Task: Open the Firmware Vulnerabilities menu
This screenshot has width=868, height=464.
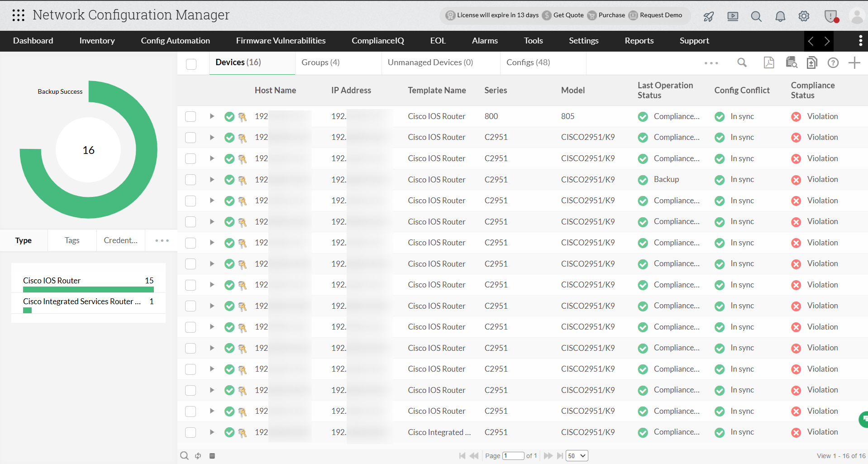Action: [x=281, y=41]
